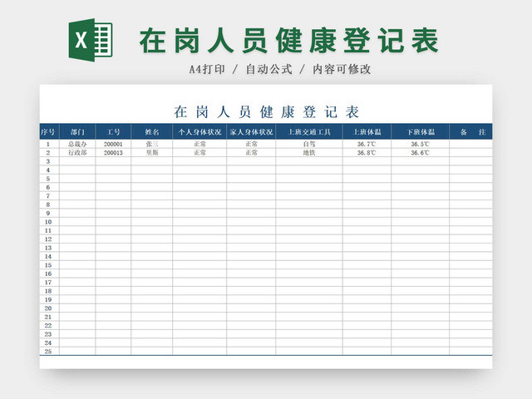Click the 个人身体状况 column header
This screenshot has width=532, height=399.
(x=199, y=131)
